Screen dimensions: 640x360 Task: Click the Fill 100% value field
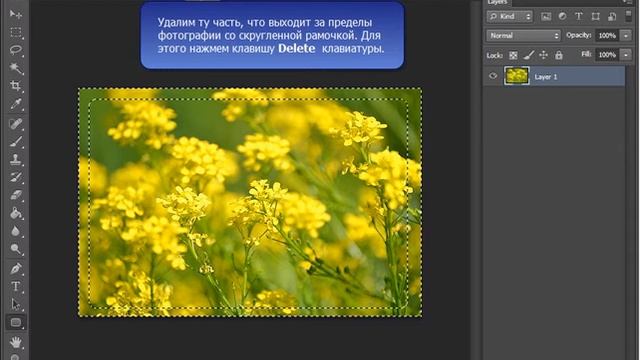tap(607, 55)
